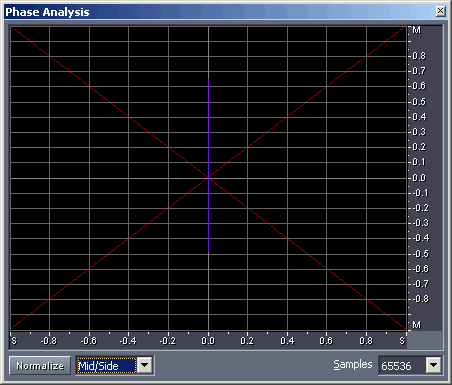Image resolution: width=452 pixels, height=385 pixels.
Task: Click the -0.5 label on vertical axis
Action: (x=420, y=254)
